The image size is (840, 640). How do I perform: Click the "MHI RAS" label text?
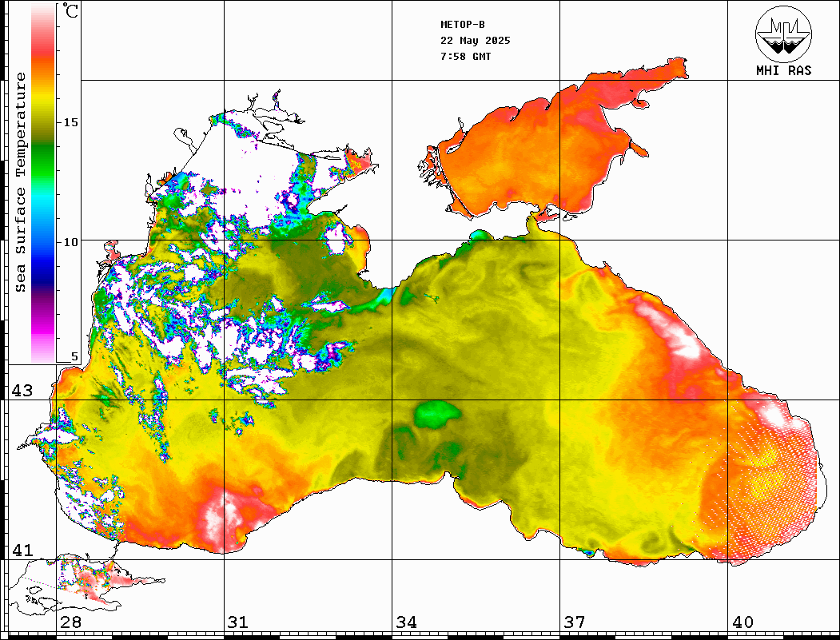(x=783, y=70)
